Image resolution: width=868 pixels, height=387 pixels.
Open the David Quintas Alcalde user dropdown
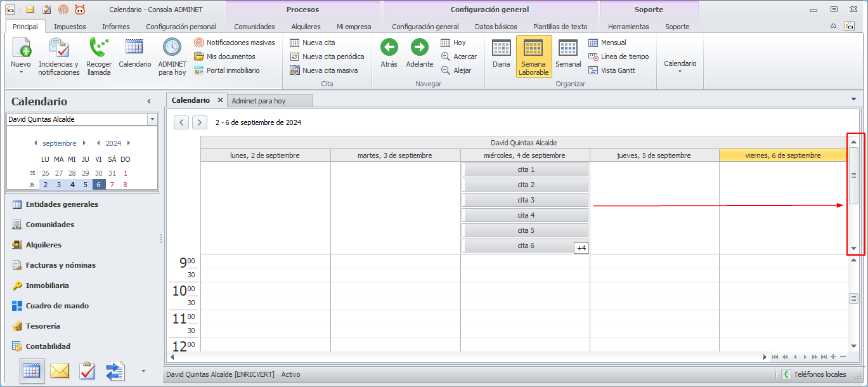[x=152, y=119]
